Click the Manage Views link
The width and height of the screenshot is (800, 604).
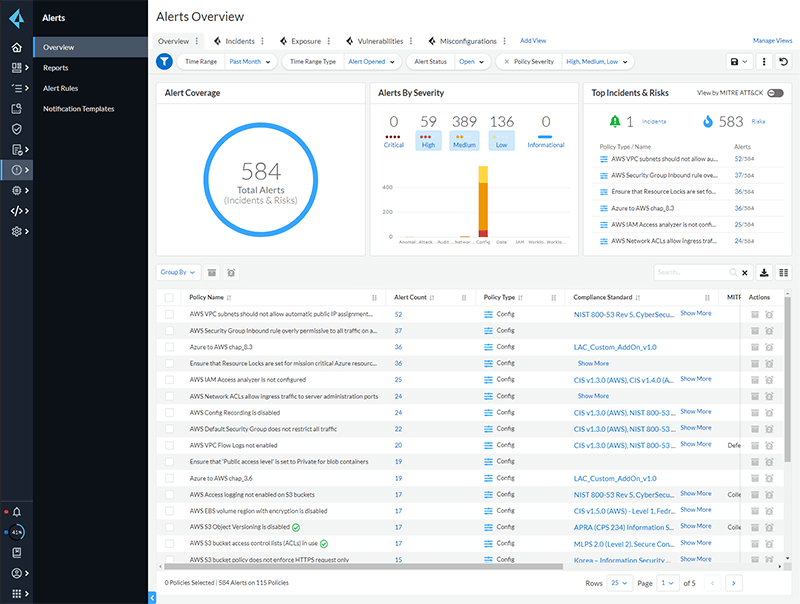(x=772, y=41)
